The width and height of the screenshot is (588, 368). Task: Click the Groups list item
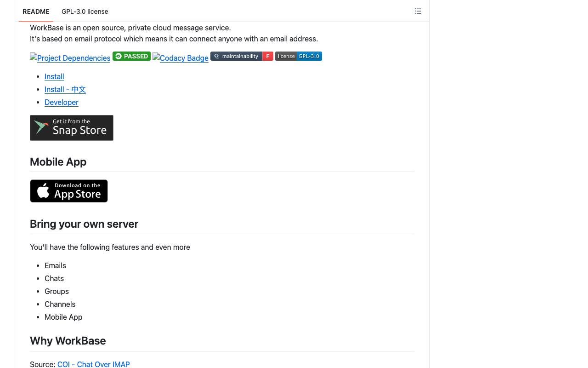coord(57,291)
